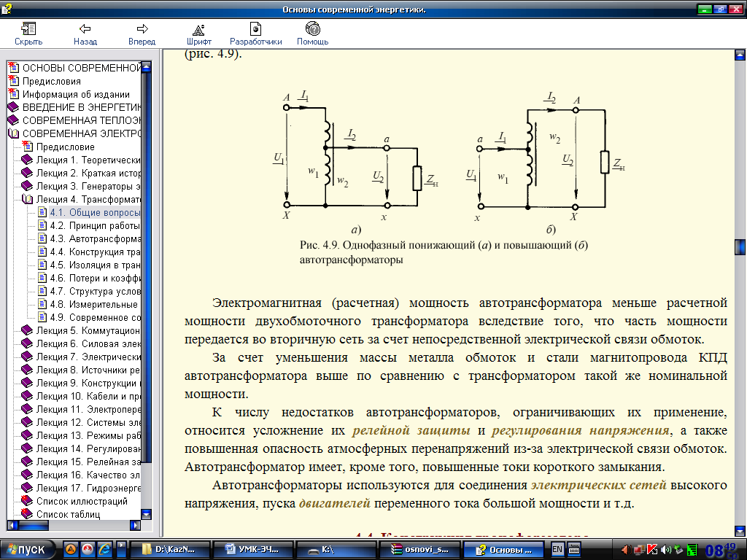Click Лекция 16. Качество book icon
Viewport: 747px width, 560px height.
click(27, 475)
